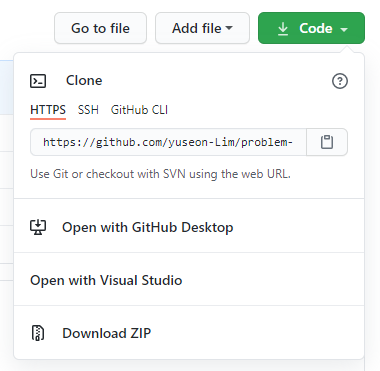Copy clone URL with clipboard icon
Screen dimensions: 380x371
coord(327,142)
